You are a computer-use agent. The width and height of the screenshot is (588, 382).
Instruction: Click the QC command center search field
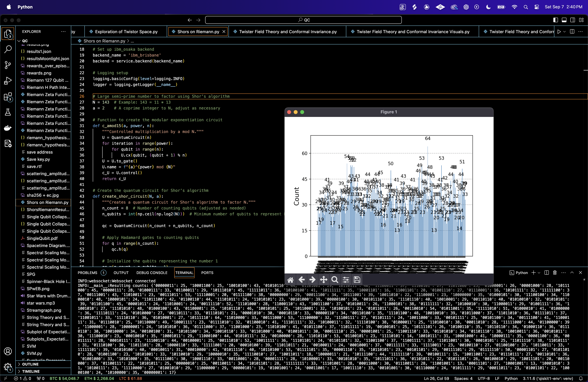click(x=303, y=20)
